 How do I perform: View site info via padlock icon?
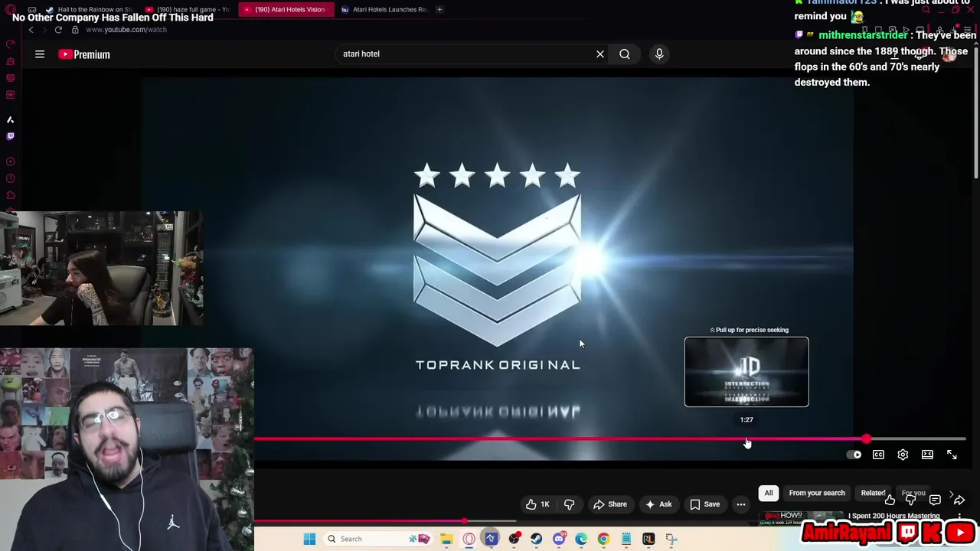pyautogui.click(x=75, y=30)
